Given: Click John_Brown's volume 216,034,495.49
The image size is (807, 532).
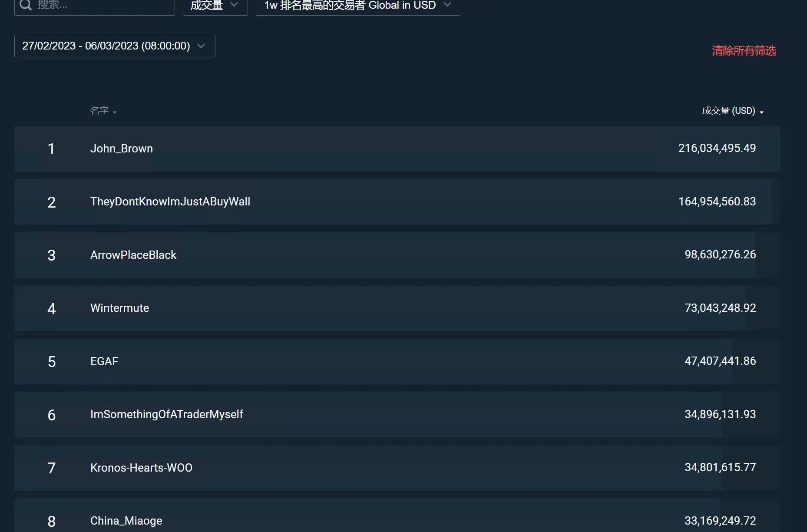Looking at the screenshot, I should pos(717,148).
